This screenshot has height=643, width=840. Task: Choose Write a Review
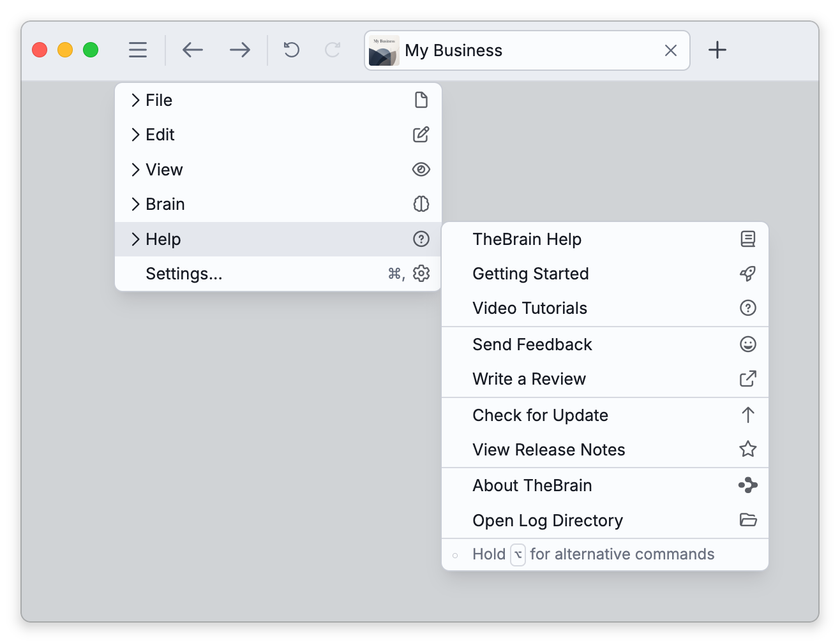605,379
